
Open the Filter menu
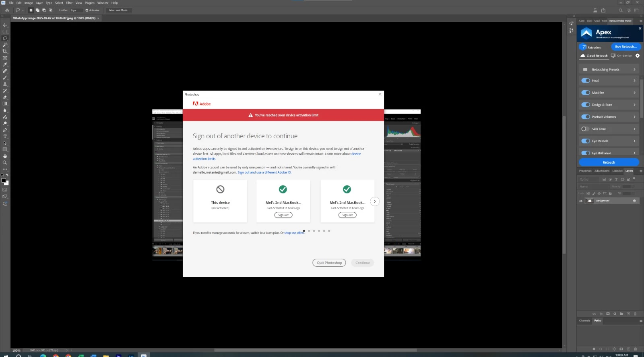69,3
